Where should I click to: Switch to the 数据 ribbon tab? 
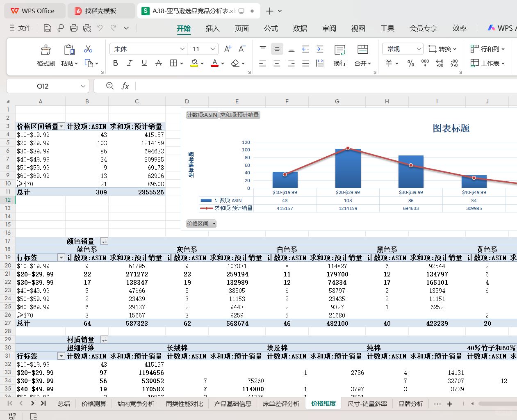300,28
